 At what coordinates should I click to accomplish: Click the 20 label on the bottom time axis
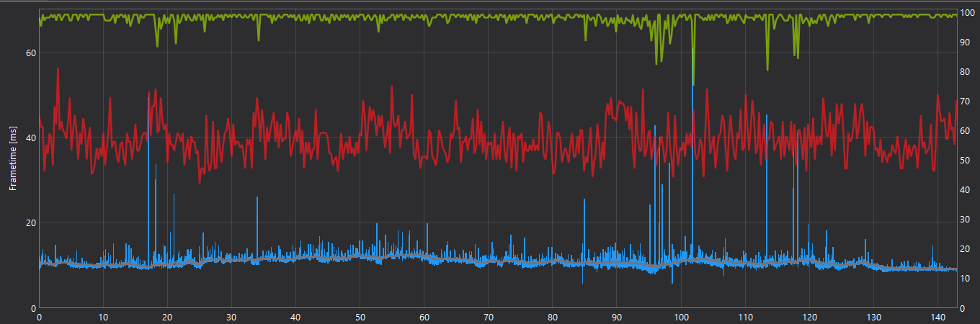(167, 317)
